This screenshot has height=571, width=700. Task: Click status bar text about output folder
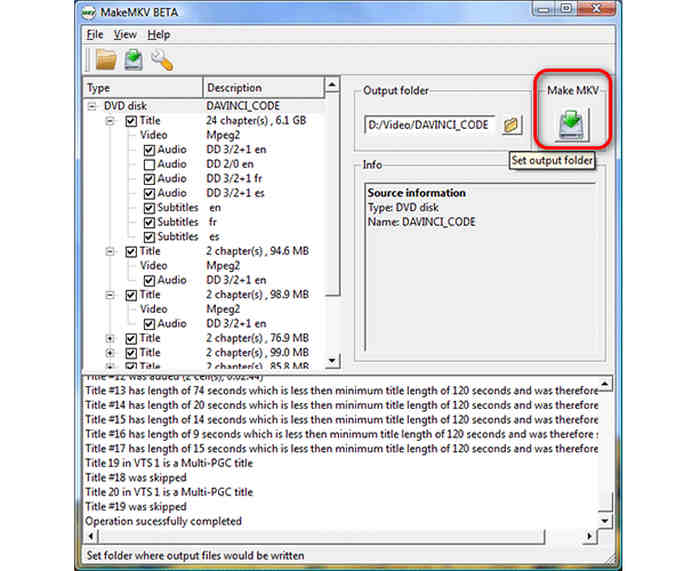click(195, 556)
